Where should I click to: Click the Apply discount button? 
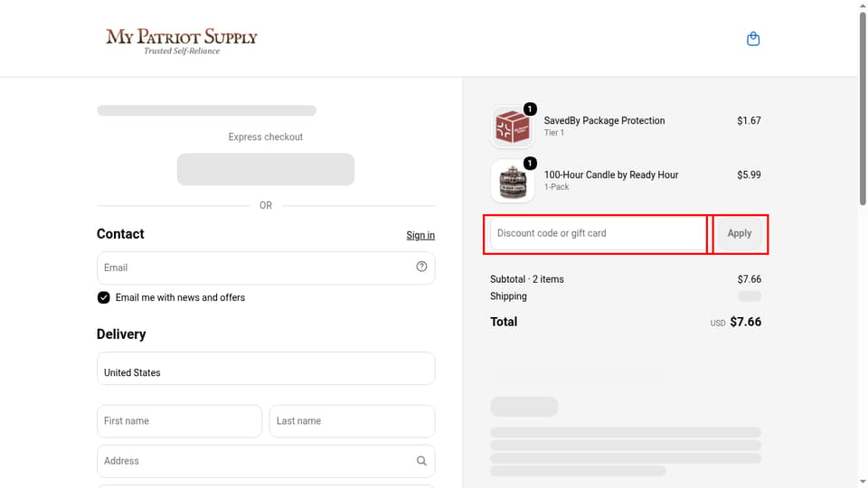[739, 233]
